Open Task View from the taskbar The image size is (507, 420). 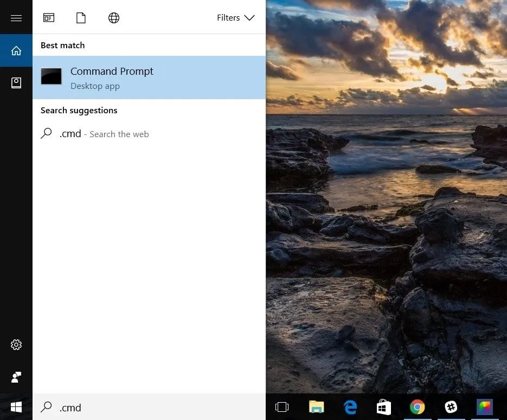(282, 407)
